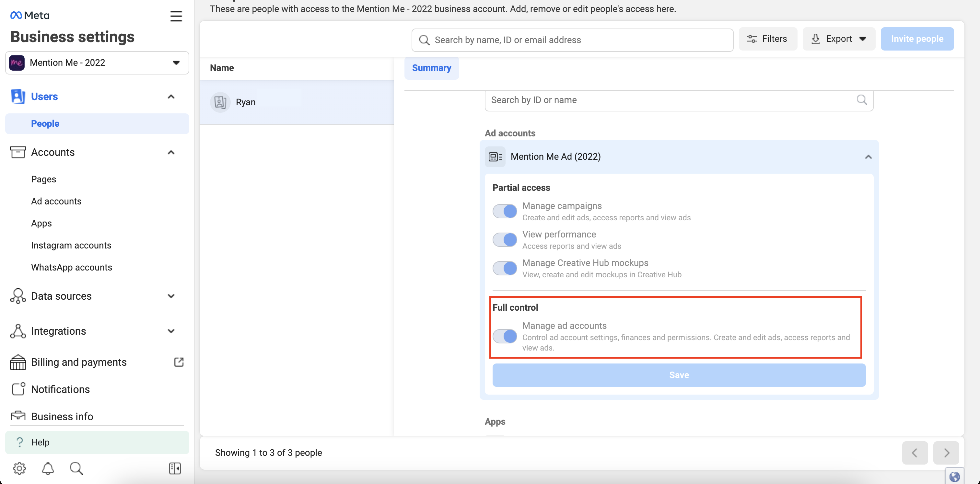Click the Accounts archive icon
Screen dimensions: 980x484
click(x=18, y=153)
